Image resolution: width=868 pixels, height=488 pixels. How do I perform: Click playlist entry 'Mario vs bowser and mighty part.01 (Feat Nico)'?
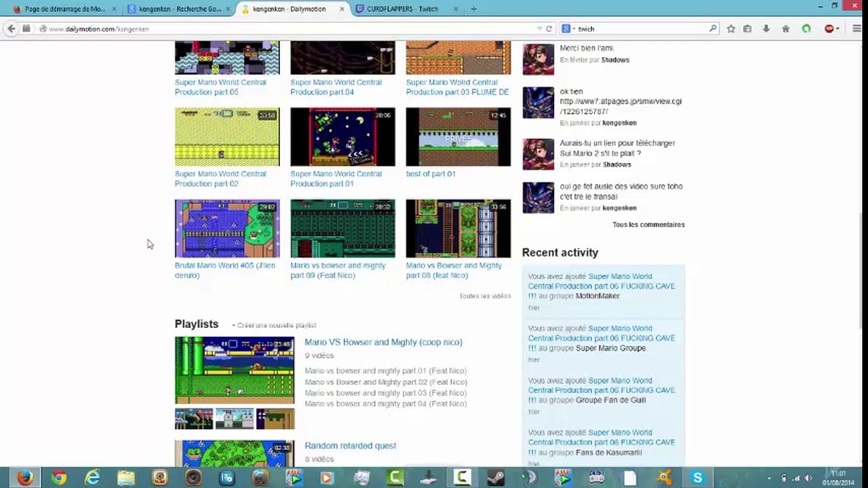386,371
